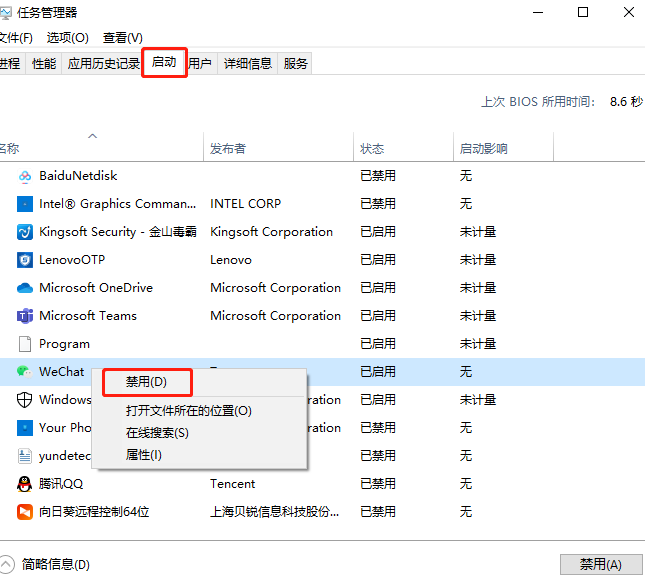Click the 'Kingsoft Security - 金山毒霸' name
Image resolution: width=645 pixels, height=577 pixels.
[118, 232]
